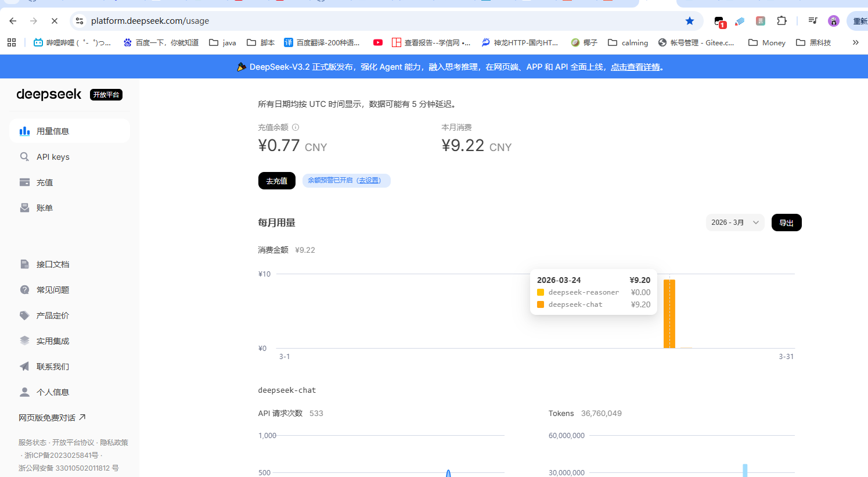Click the 隐私政策 footer link
Screen dimensions: 868x477
click(x=114, y=443)
